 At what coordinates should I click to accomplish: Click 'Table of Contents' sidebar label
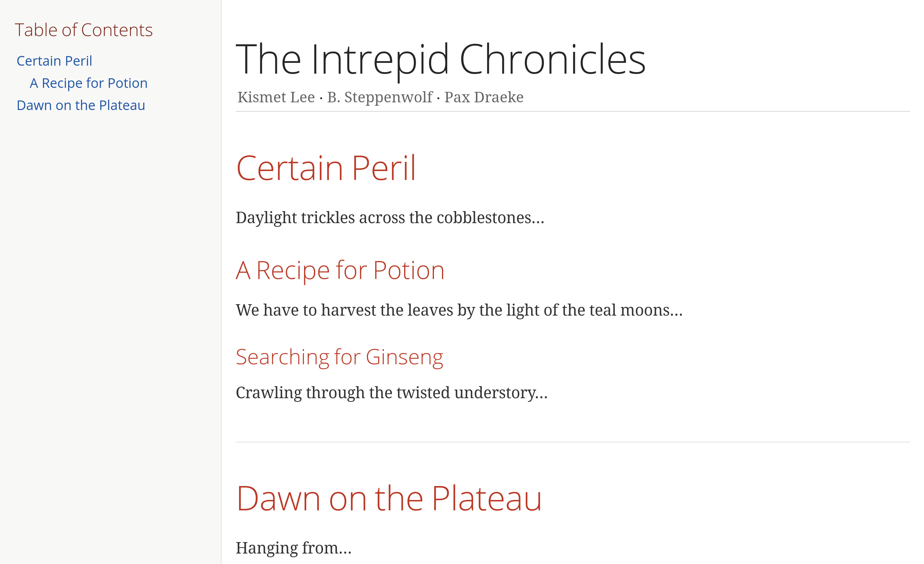click(x=84, y=29)
